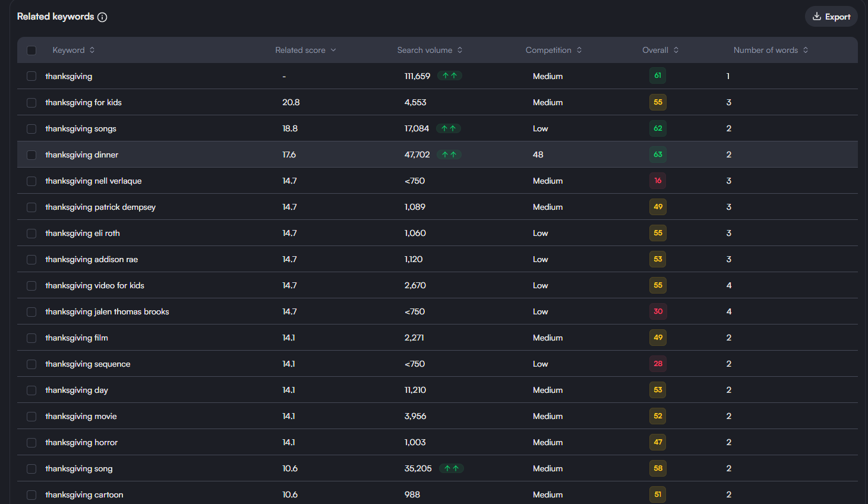Click the green Overall score badge showing 61
Viewport: 868px width, 504px height.
[657, 75]
